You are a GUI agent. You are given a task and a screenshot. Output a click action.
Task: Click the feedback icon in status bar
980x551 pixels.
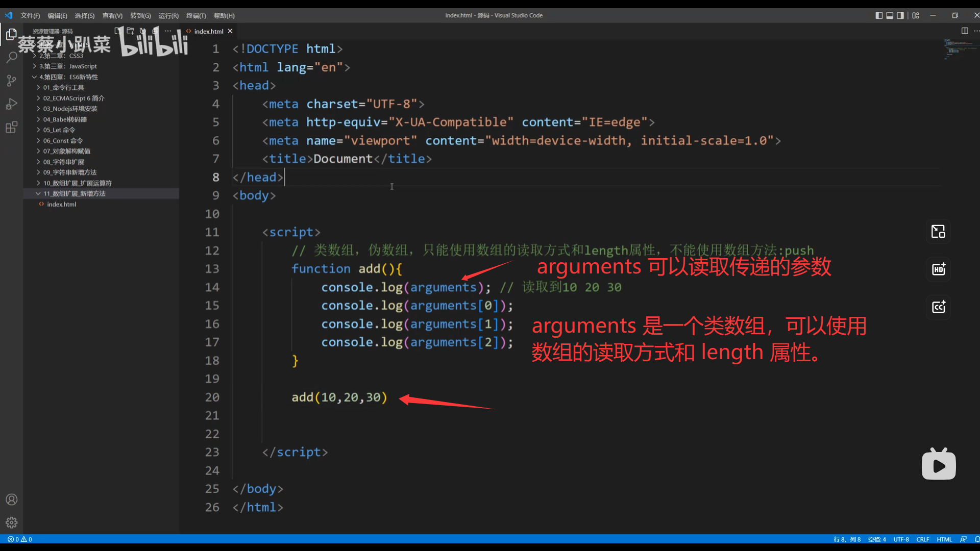click(x=963, y=539)
